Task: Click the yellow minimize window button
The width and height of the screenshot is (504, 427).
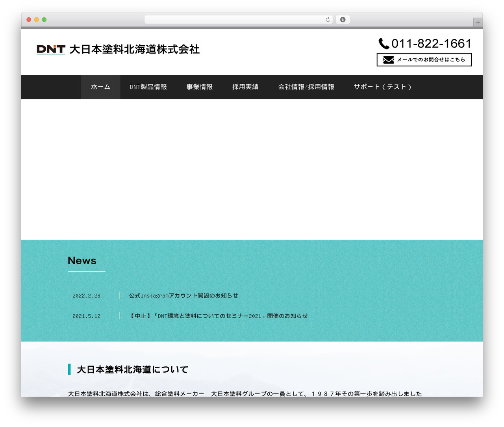Action: pyautogui.click(x=37, y=20)
